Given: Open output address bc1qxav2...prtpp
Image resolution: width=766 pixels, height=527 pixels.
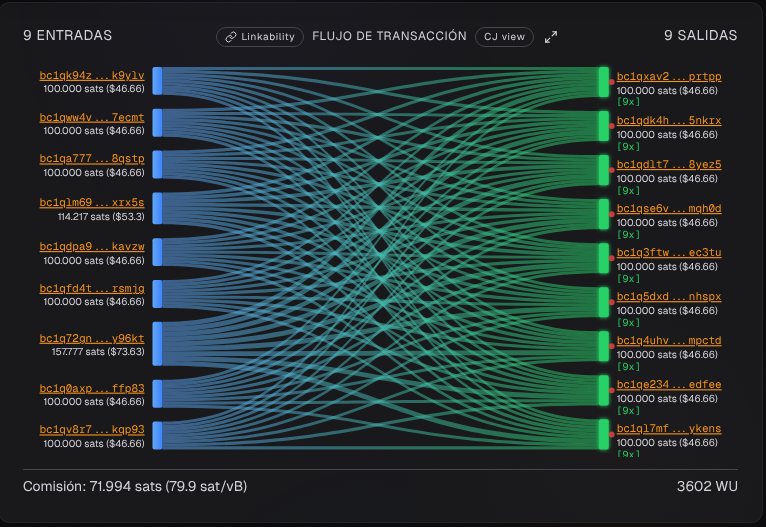Looking at the screenshot, I should coord(669,77).
